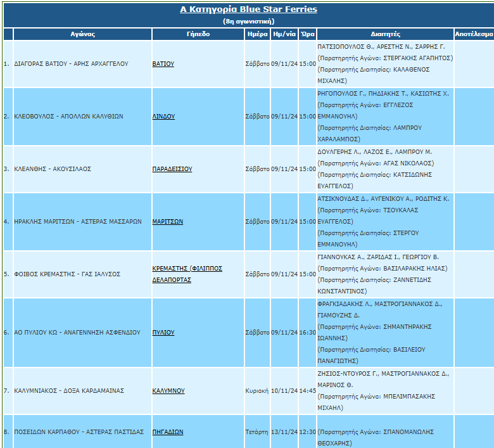
Task: Click time 16:30 in ΑΟ ΠΥΛΙΟΥ ΚΩ row
Action: pyautogui.click(x=308, y=332)
